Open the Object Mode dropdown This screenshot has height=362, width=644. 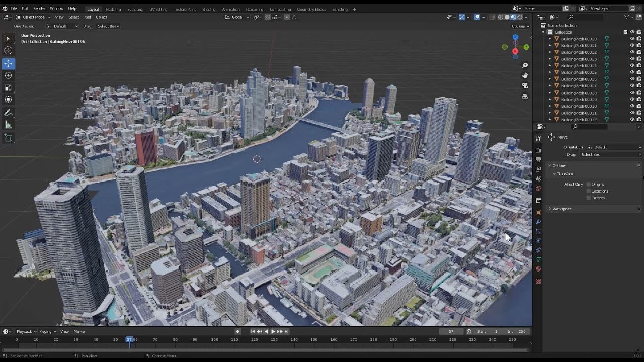click(x=33, y=17)
